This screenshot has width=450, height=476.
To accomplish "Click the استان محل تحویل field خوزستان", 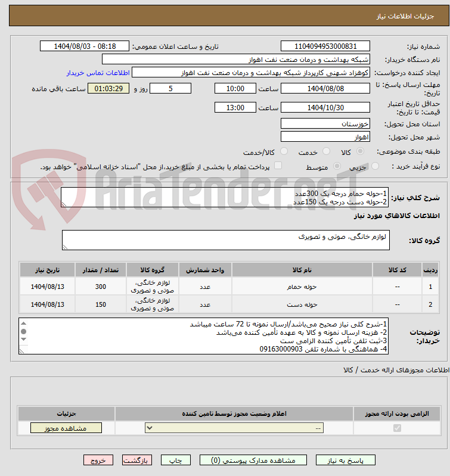I will [x=325, y=123].
